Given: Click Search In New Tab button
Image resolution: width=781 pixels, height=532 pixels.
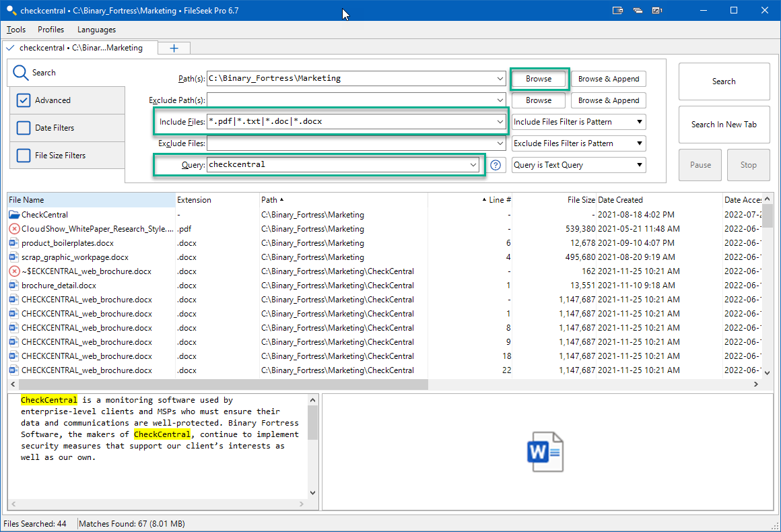Looking at the screenshot, I should [x=724, y=125].
